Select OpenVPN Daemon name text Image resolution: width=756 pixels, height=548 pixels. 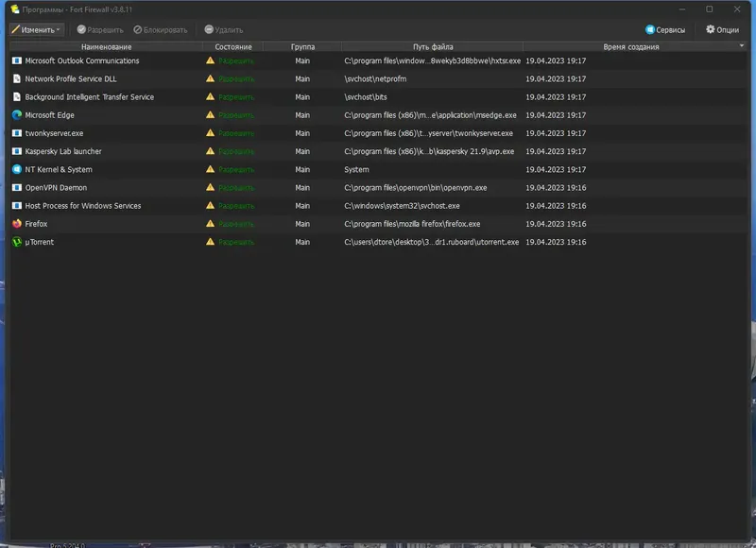pyautogui.click(x=56, y=187)
